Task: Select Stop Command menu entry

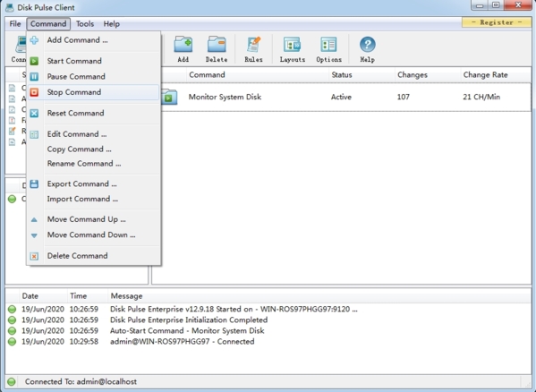Action: pyautogui.click(x=93, y=92)
